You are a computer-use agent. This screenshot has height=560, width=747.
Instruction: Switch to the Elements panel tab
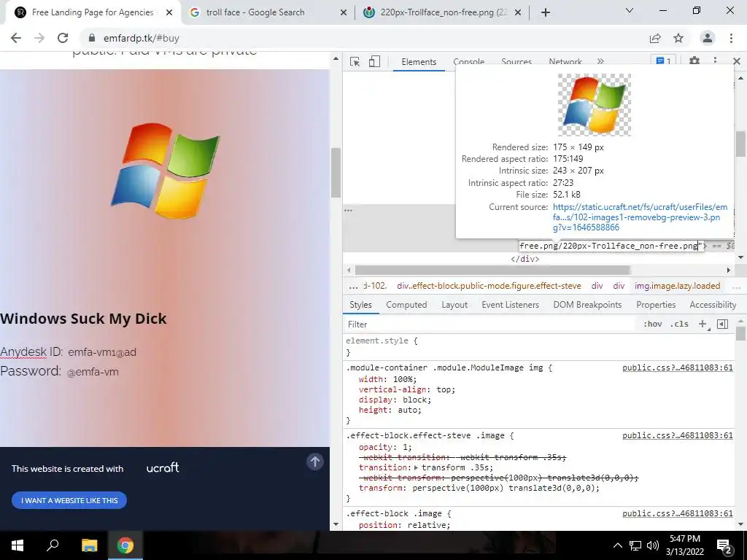[x=419, y=62]
